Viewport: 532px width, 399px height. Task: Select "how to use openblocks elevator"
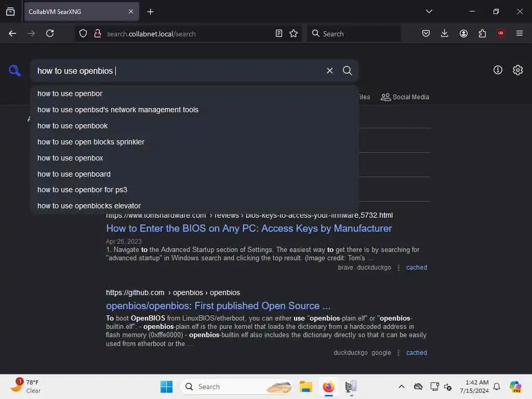point(194,206)
